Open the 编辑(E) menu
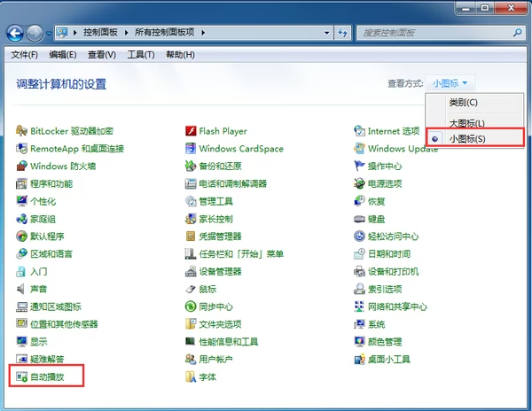 pyautogui.click(x=63, y=55)
